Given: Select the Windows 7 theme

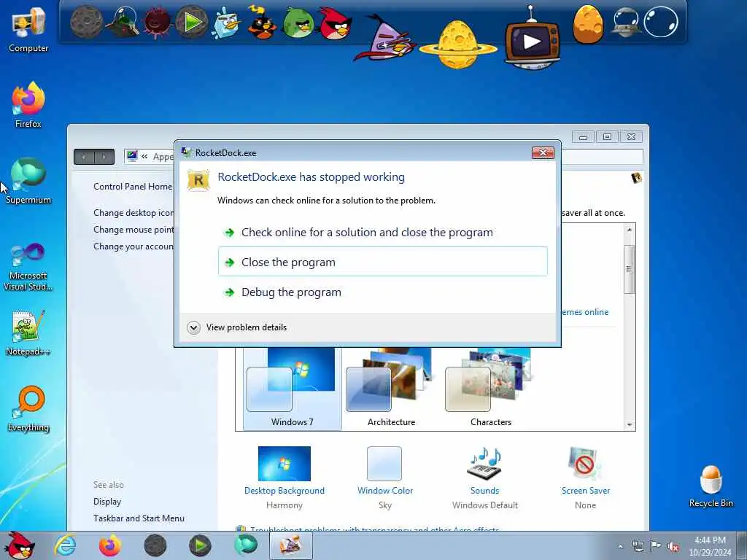Looking at the screenshot, I should (292, 389).
